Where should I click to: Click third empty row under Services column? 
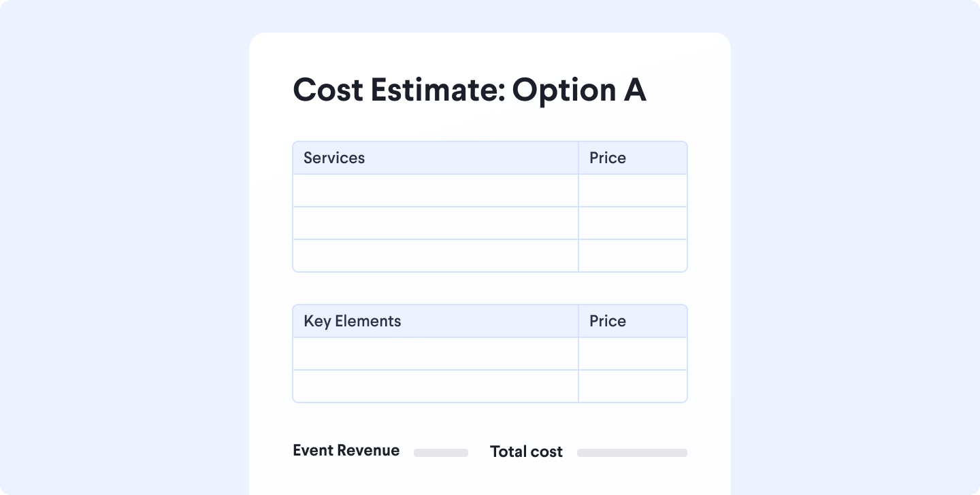(x=436, y=256)
